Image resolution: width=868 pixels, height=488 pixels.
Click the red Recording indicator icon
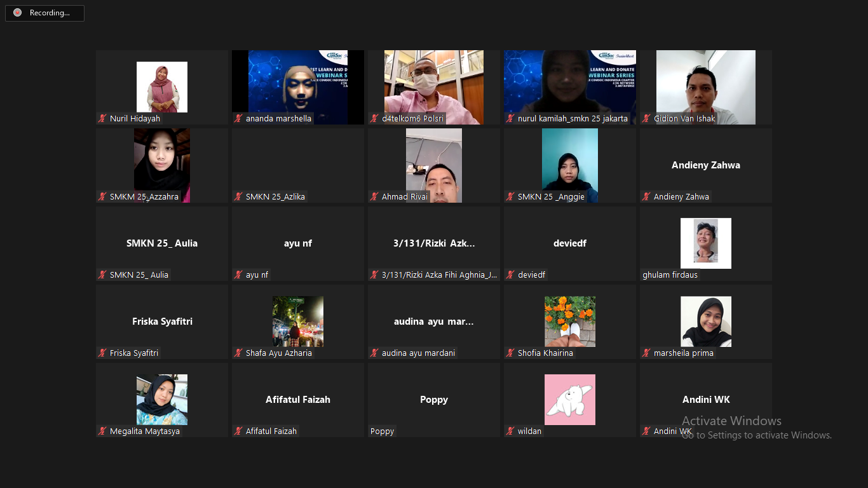[x=17, y=13]
